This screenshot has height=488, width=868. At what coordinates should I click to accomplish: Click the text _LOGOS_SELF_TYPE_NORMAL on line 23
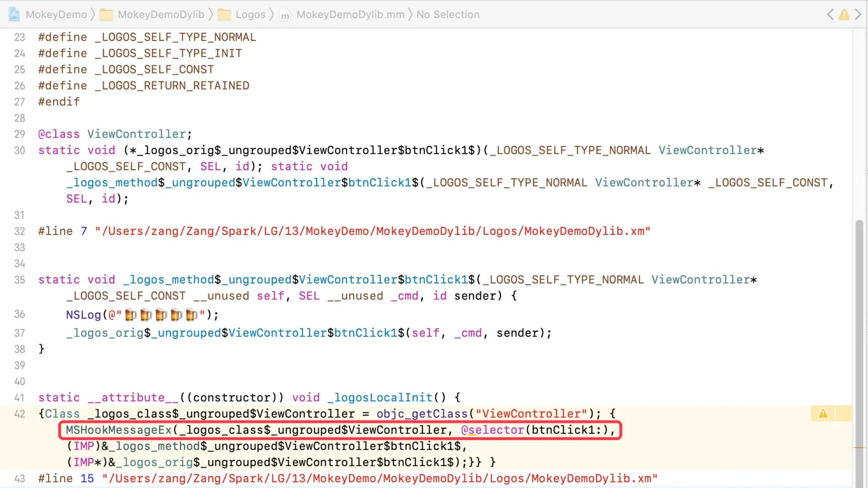point(175,37)
